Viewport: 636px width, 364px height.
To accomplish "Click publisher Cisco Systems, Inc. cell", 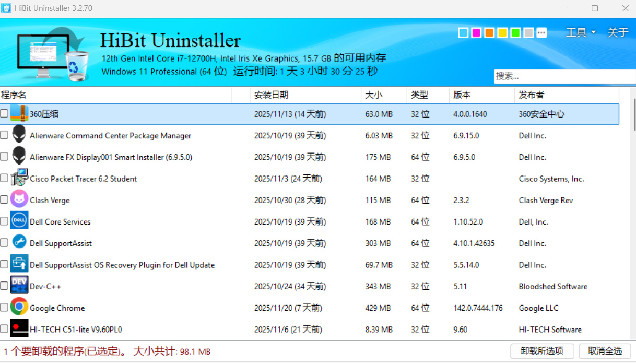I will click(x=551, y=179).
